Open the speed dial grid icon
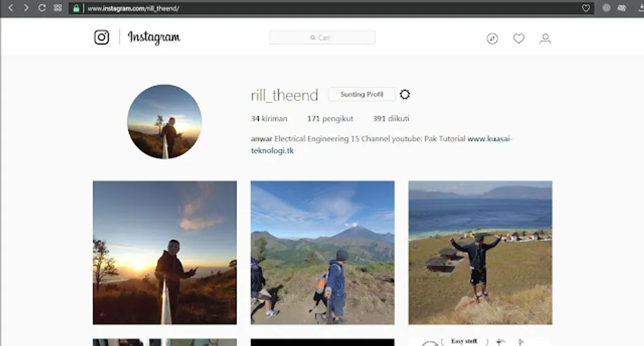This screenshot has width=644, height=346. click(58, 8)
